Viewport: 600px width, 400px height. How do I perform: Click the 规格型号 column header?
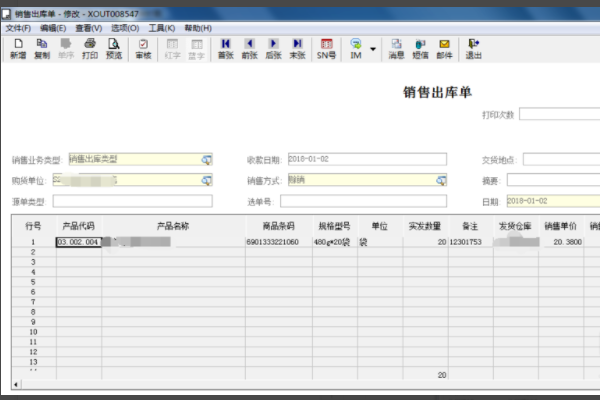335,226
